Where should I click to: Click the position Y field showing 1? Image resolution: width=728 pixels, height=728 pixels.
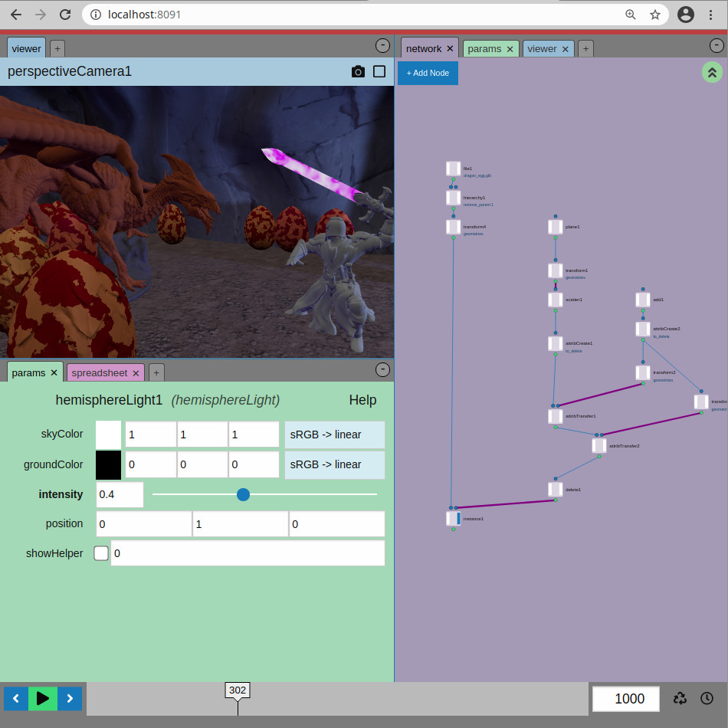click(x=241, y=523)
